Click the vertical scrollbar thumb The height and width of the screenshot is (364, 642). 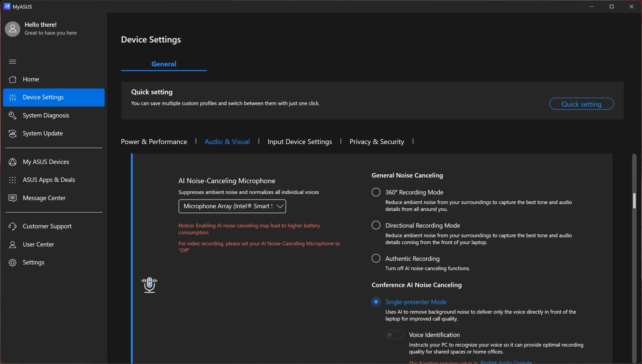pyautogui.click(x=634, y=201)
